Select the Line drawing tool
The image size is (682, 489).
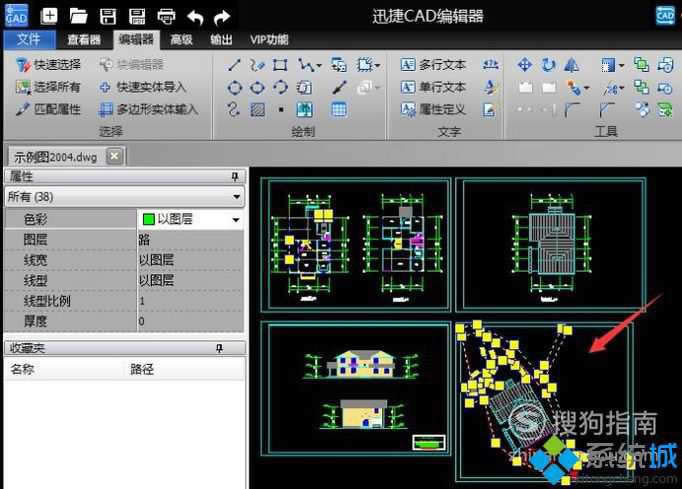point(234,65)
